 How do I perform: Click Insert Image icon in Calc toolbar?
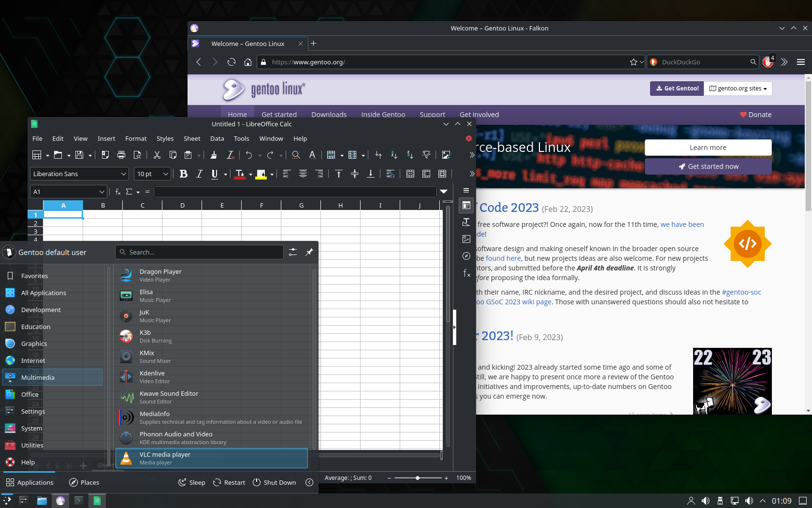click(446, 155)
